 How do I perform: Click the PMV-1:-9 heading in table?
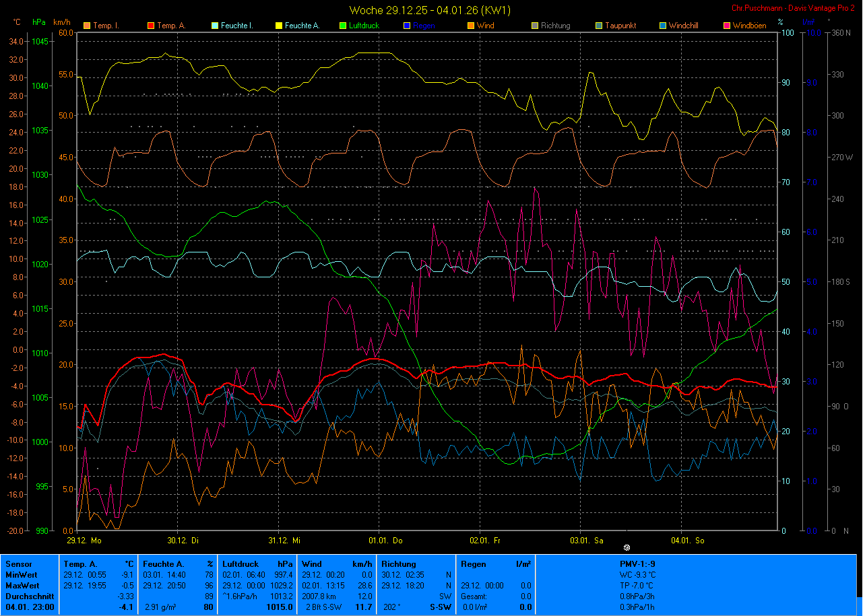(637, 564)
